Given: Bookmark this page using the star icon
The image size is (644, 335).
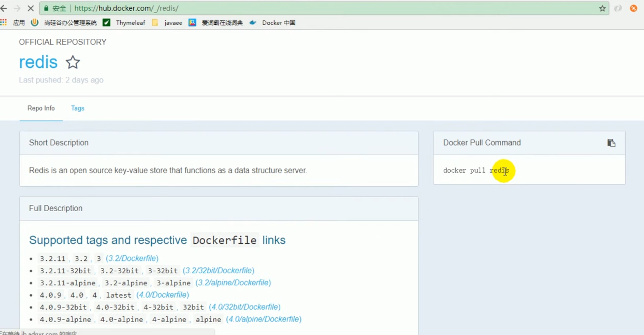Looking at the screenshot, I should [602, 8].
